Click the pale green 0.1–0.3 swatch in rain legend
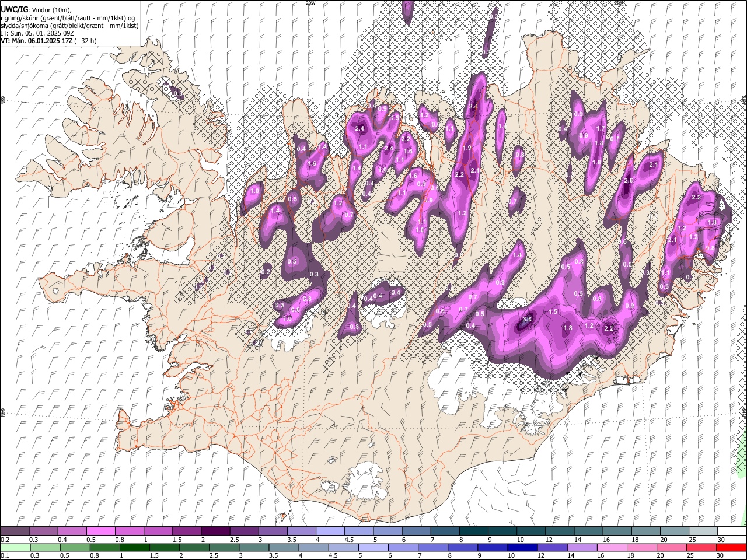Screen dimensions: 747x560 [15, 548]
